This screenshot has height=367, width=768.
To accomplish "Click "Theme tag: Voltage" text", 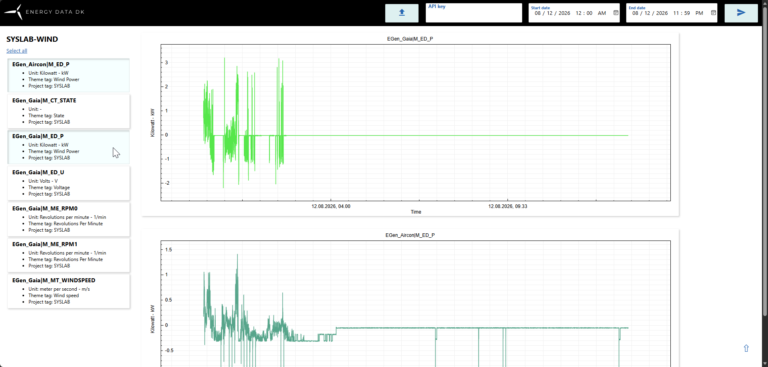I will (x=49, y=187).
